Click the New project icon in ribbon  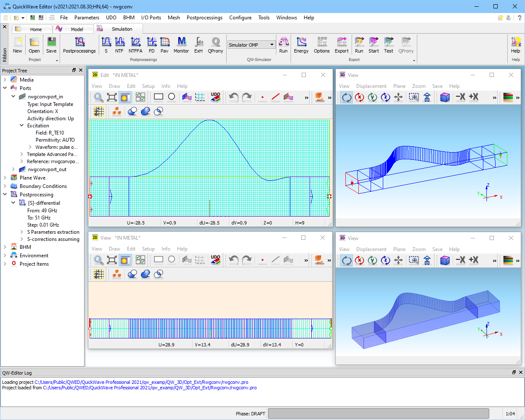18,45
